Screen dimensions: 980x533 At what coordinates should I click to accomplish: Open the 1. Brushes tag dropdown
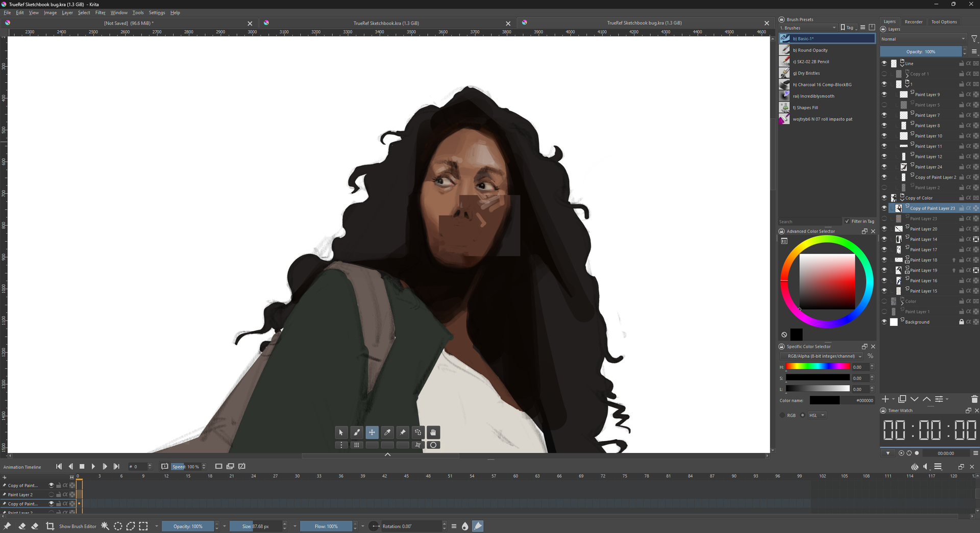click(x=808, y=28)
